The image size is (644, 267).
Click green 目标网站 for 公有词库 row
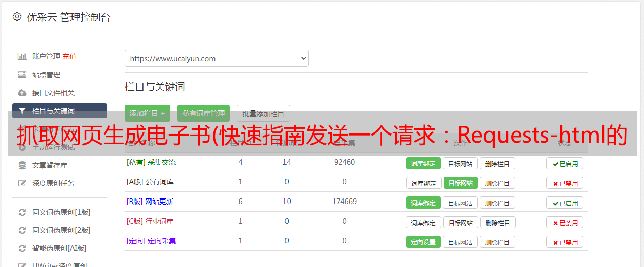(460, 183)
